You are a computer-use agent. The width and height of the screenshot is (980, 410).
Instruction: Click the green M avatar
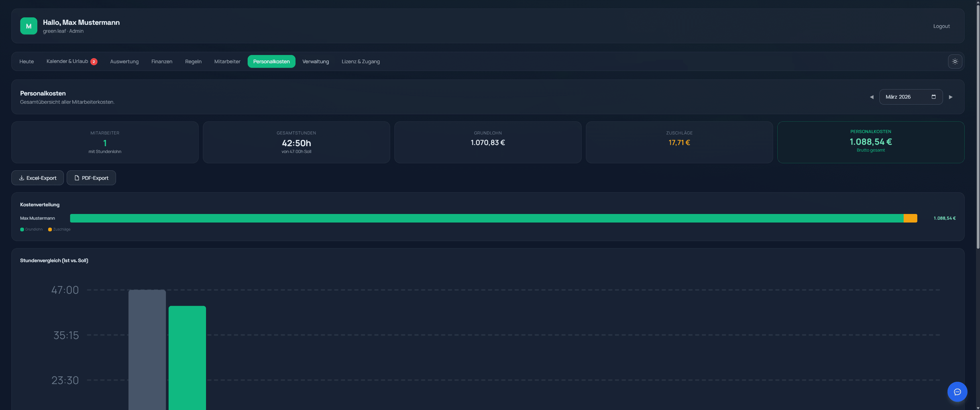[x=28, y=26]
